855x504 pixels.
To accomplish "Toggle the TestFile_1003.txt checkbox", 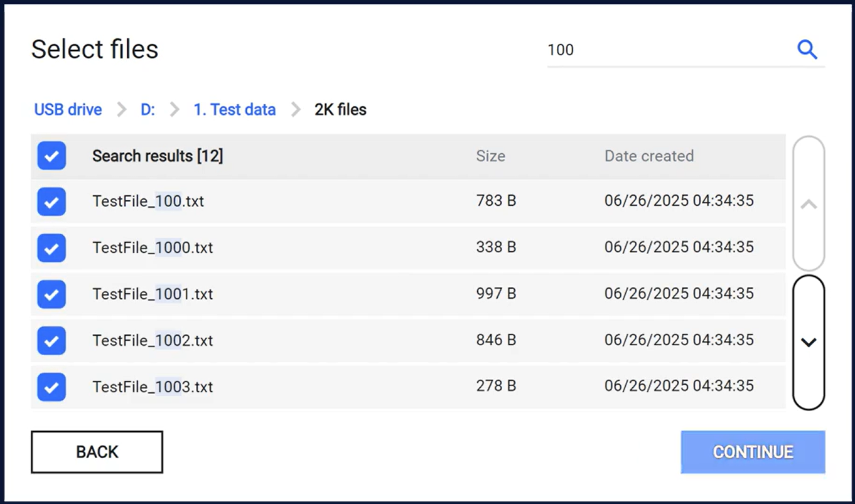I will [x=51, y=387].
